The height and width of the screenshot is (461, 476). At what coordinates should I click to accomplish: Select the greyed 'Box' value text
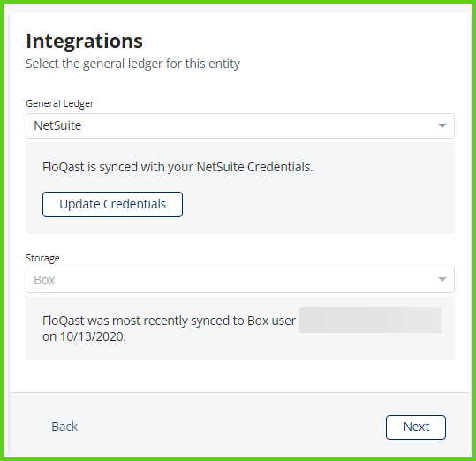coord(44,280)
